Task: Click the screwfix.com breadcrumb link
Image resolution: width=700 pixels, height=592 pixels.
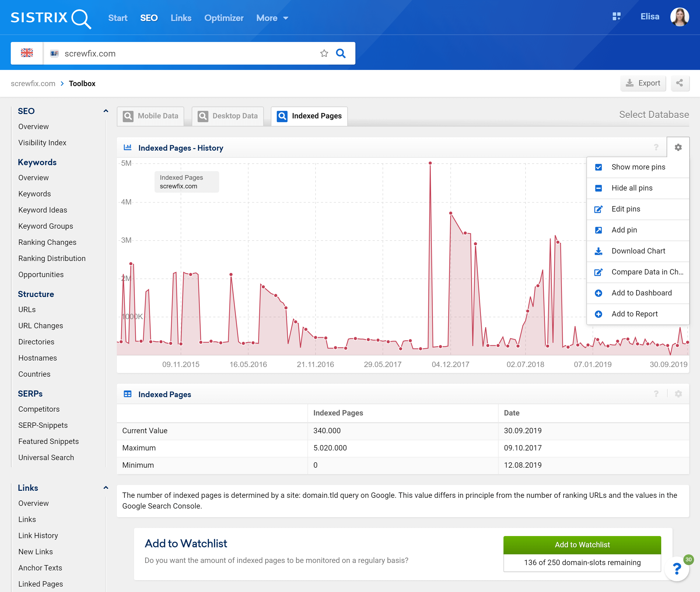Action: [33, 84]
